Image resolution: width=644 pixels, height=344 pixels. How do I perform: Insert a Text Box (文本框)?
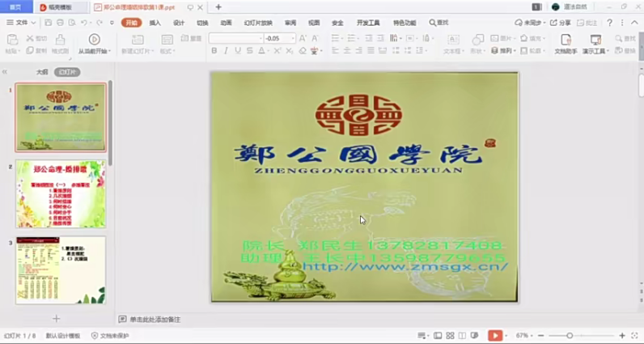(453, 44)
